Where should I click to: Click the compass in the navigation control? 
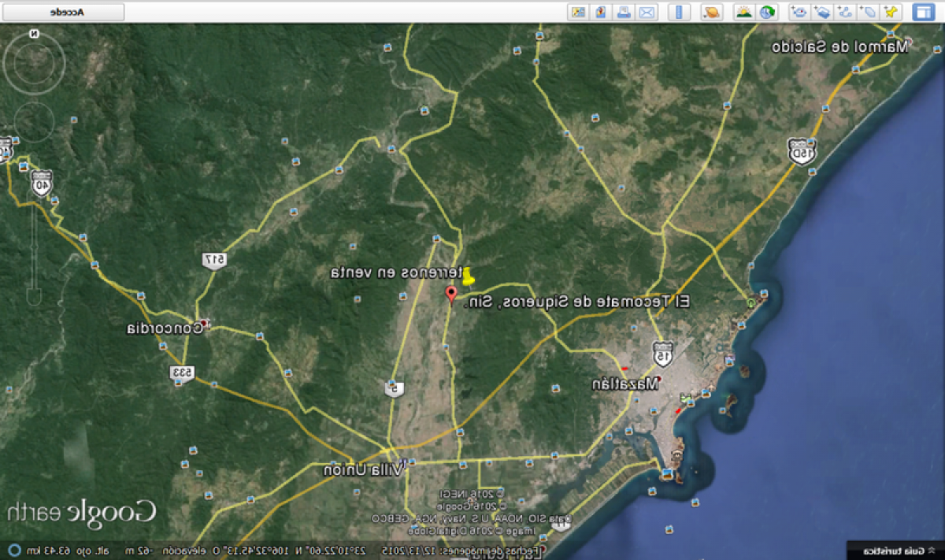34,63
